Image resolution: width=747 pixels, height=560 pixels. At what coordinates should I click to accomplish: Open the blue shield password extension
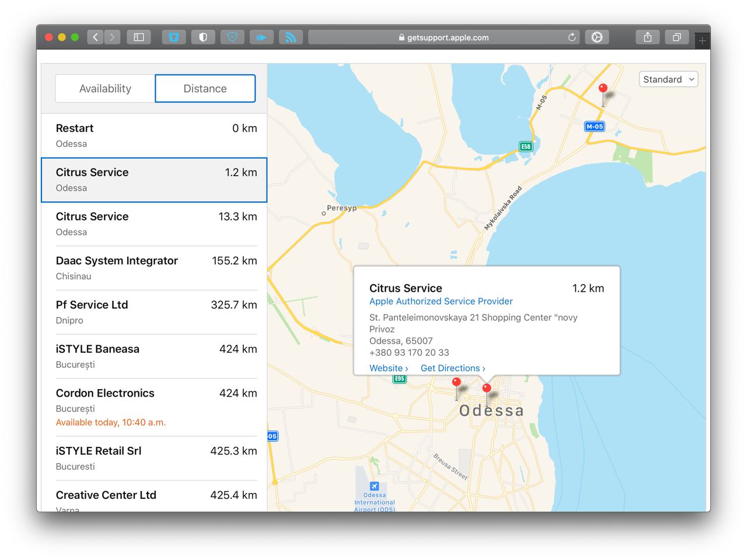tap(174, 37)
